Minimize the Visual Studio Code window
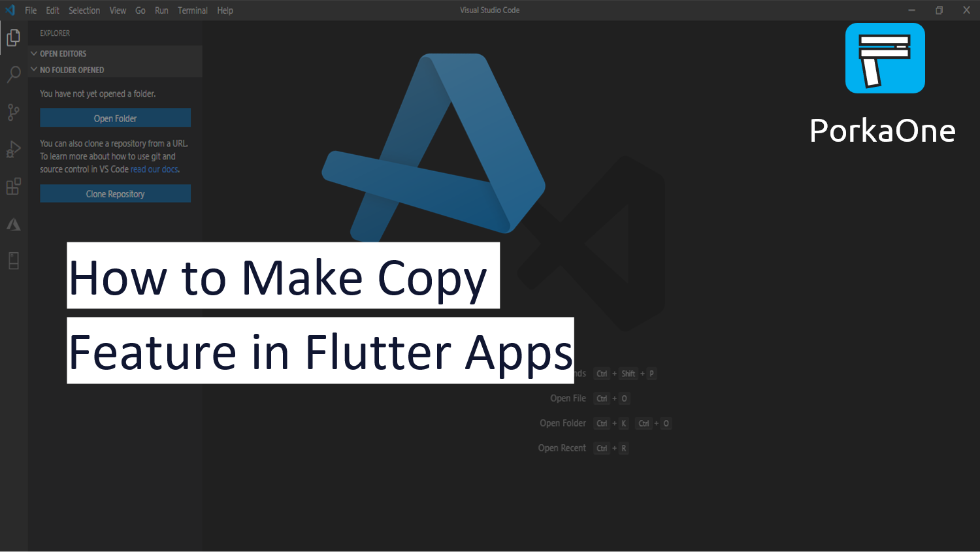This screenshot has height=552, width=980. (911, 10)
